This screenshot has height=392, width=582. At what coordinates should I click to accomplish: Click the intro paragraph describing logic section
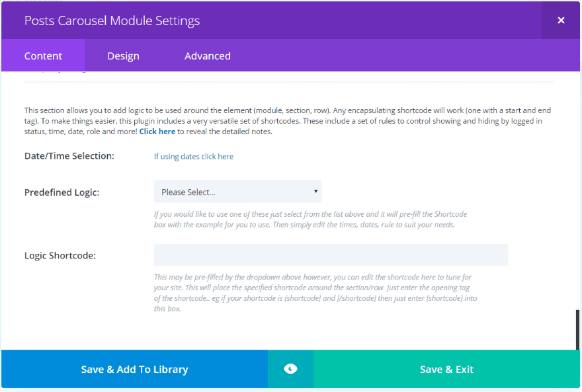pos(288,121)
